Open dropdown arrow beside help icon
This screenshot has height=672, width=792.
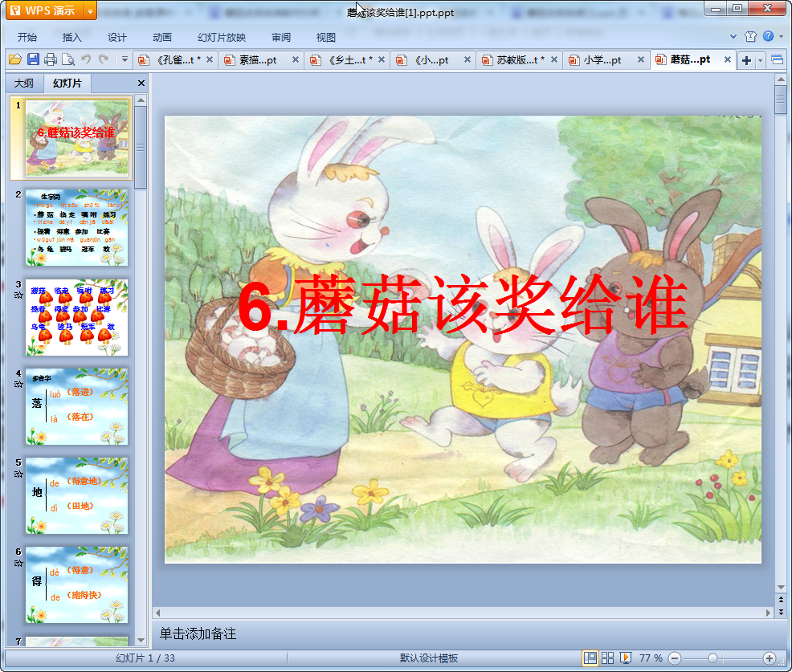click(x=782, y=36)
